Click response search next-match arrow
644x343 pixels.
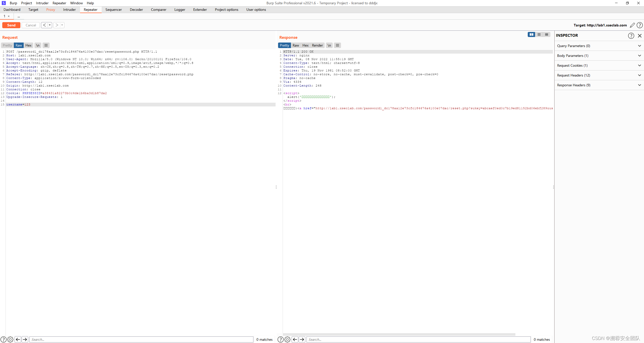[302, 339]
